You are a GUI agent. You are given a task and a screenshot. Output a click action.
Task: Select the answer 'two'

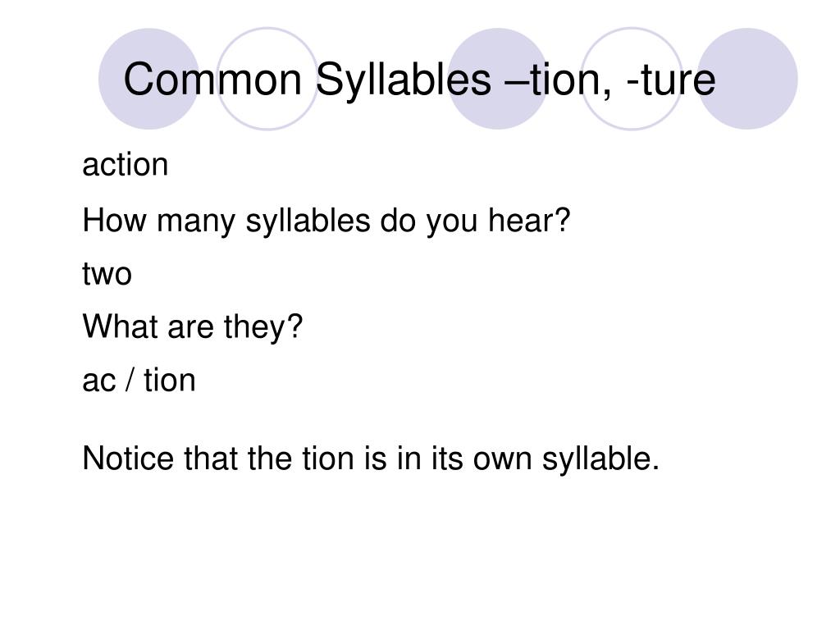[x=107, y=274]
